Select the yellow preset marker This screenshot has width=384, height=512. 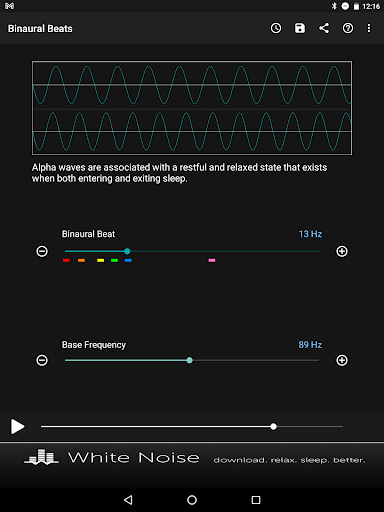[x=100, y=260]
